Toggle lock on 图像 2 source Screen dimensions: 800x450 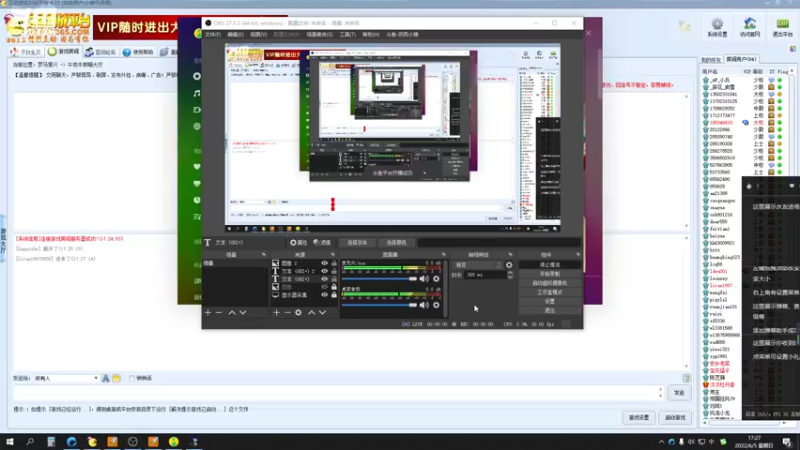[334, 263]
